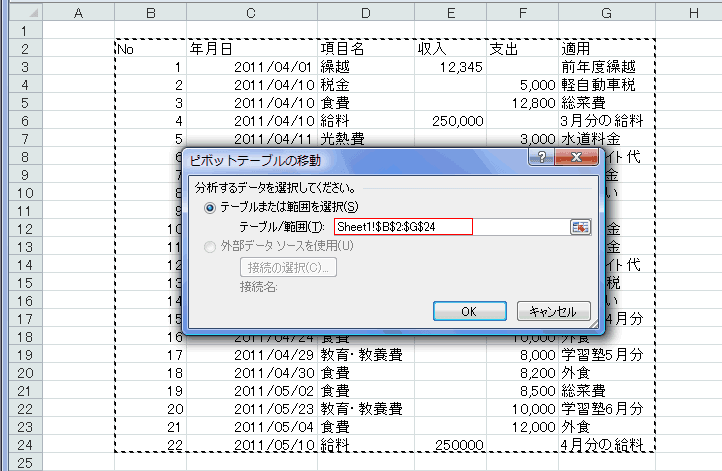Select column G header
The image size is (722, 471).
click(607, 12)
